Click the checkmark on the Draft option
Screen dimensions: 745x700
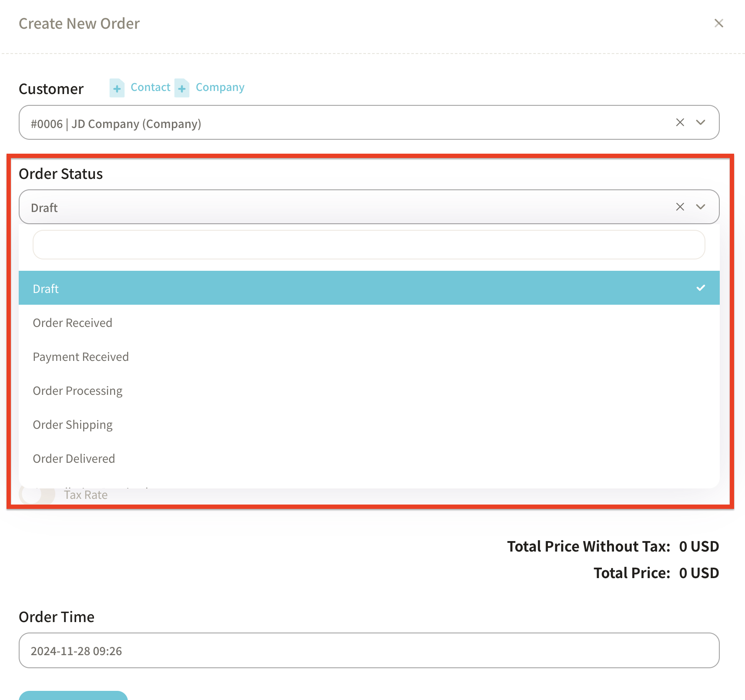pyautogui.click(x=700, y=288)
